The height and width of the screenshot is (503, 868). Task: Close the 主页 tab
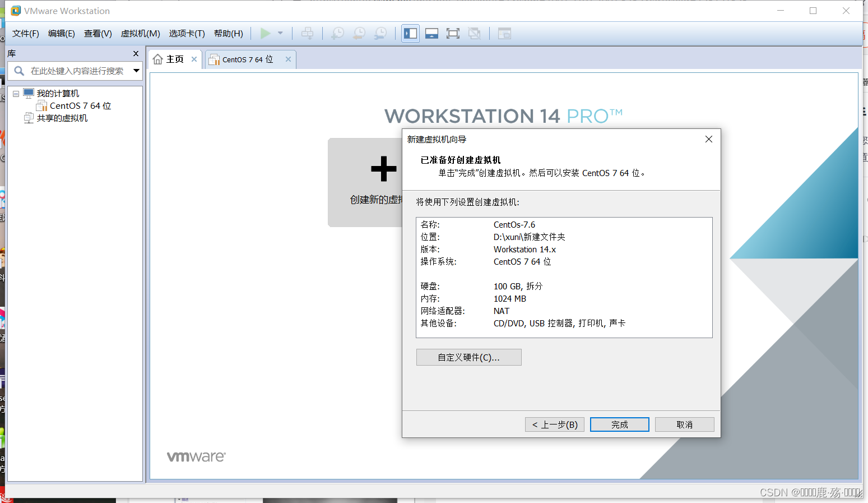[194, 59]
